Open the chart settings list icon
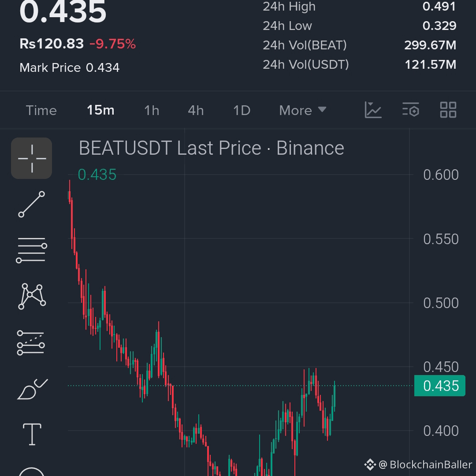This screenshot has height=476, width=476. pos(410,110)
